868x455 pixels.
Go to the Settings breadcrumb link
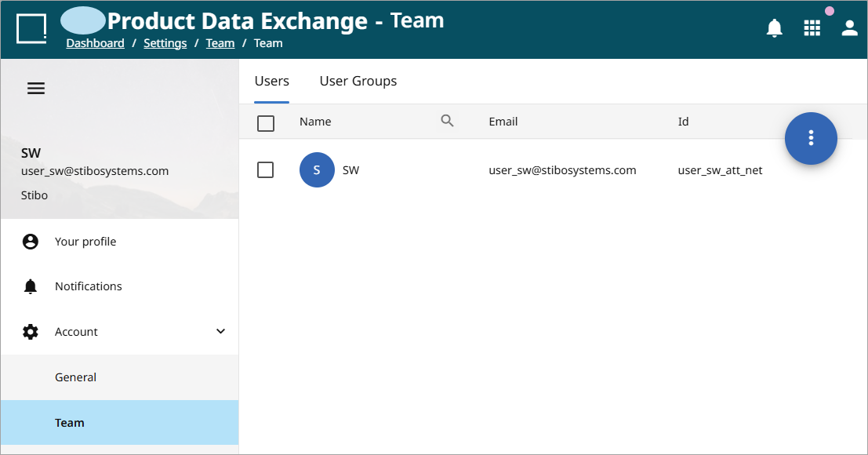[165, 43]
